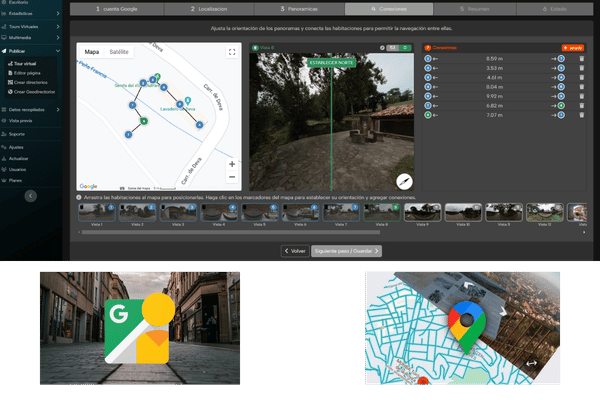Delete the 7.07 m connection
Screen dimensions: 600x400
[x=582, y=115]
